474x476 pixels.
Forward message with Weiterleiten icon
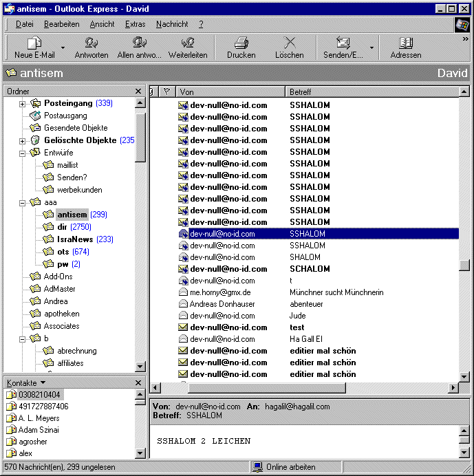(188, 43)
